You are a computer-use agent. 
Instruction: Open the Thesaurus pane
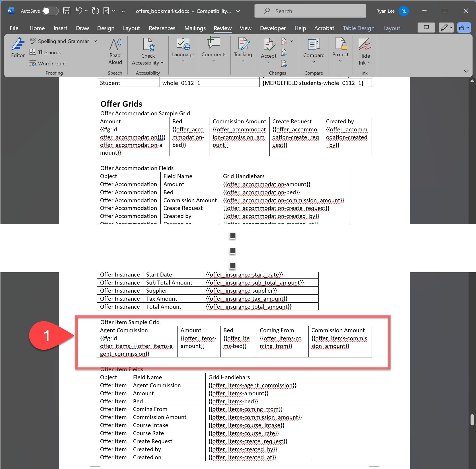pyautogui.click(x=45, y=52)
